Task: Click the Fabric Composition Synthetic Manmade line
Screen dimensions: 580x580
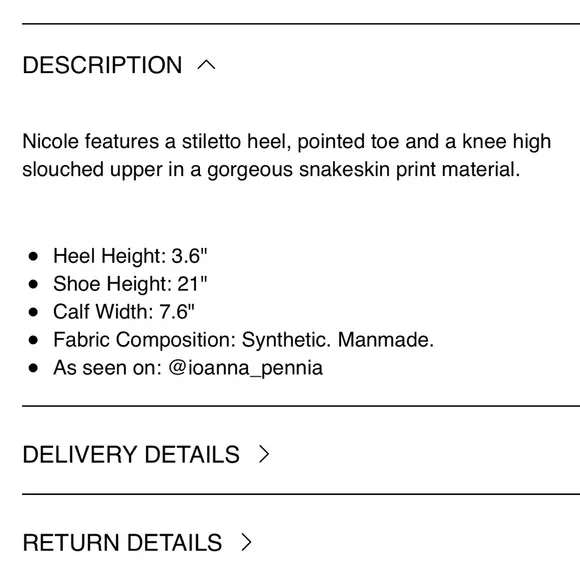Action: 243,340
